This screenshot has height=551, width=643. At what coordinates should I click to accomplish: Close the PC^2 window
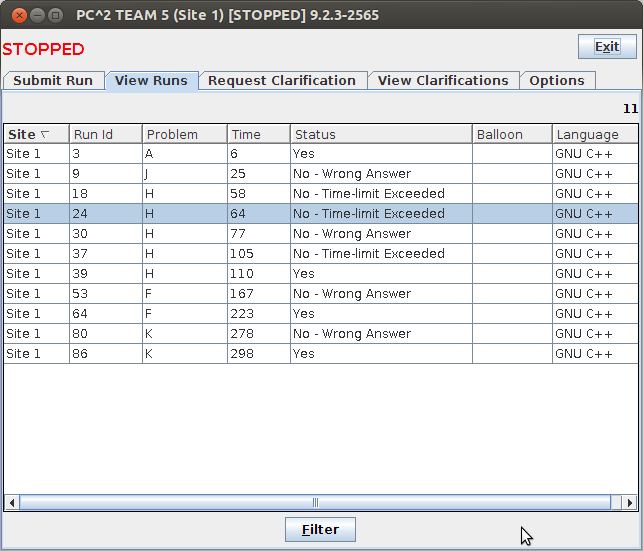[x=17, y=16]
